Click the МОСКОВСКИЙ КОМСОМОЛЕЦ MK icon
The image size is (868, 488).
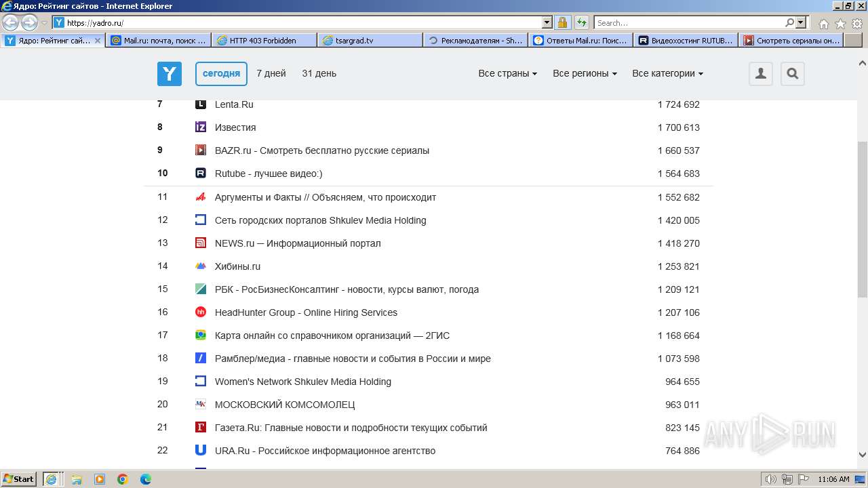click(201, 405)
